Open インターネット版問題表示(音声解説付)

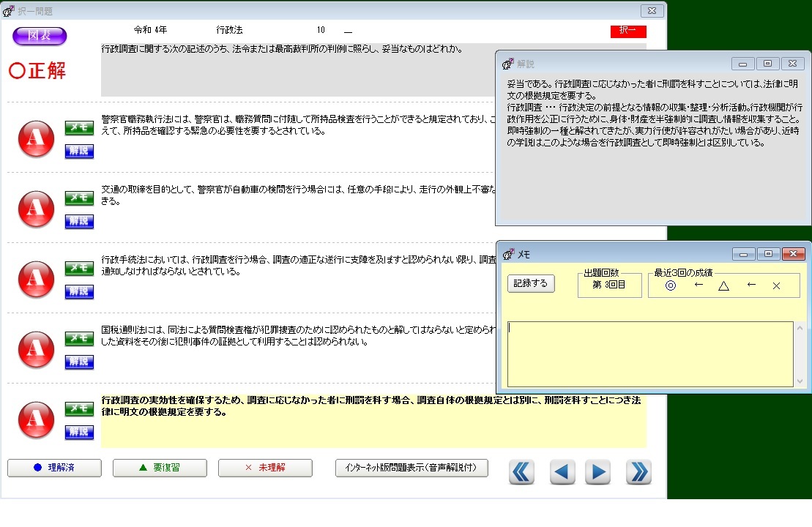(x=411, y=468)
